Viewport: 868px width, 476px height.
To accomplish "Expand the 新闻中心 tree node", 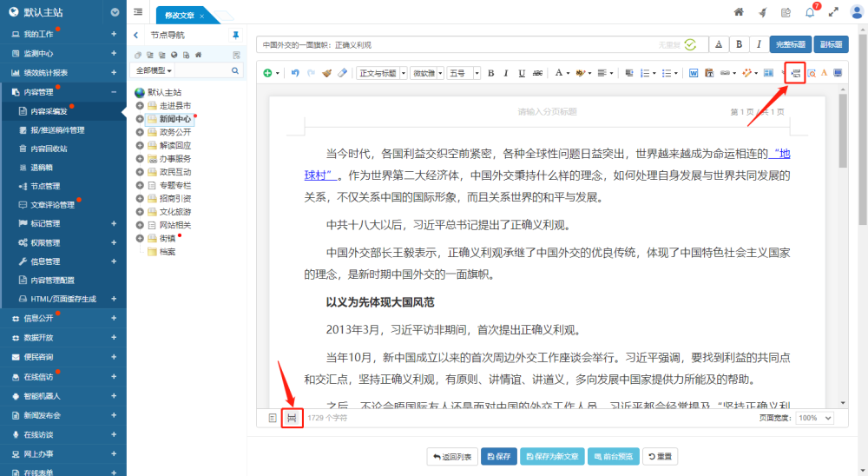I will click(141, 118).
